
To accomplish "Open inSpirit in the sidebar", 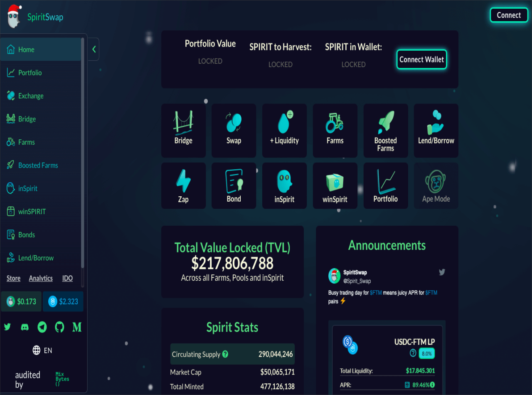I will coord(41,188).
